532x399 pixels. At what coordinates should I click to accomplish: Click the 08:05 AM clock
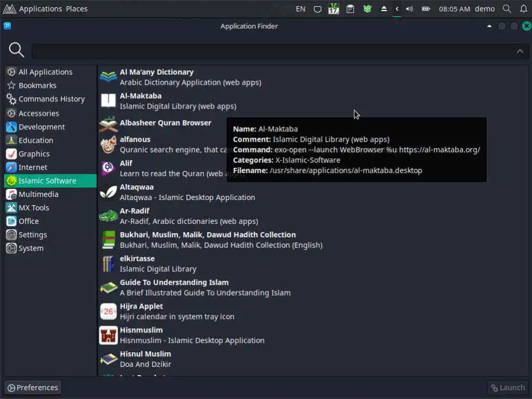454,9
